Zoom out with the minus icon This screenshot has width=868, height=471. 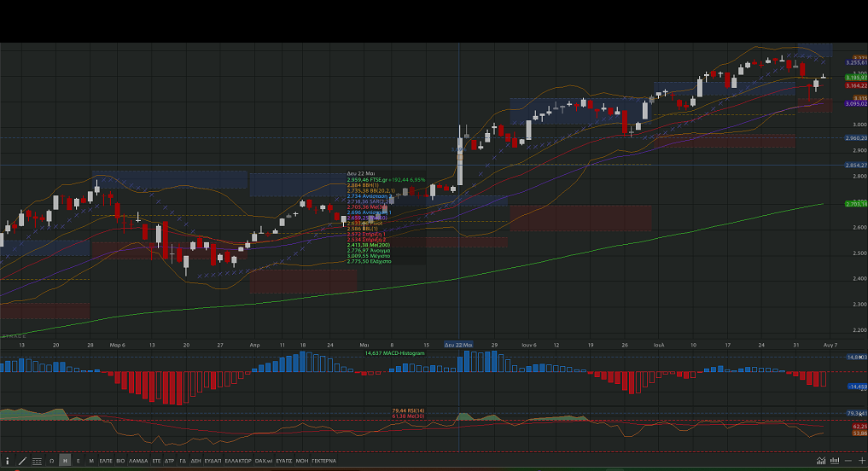848,461
